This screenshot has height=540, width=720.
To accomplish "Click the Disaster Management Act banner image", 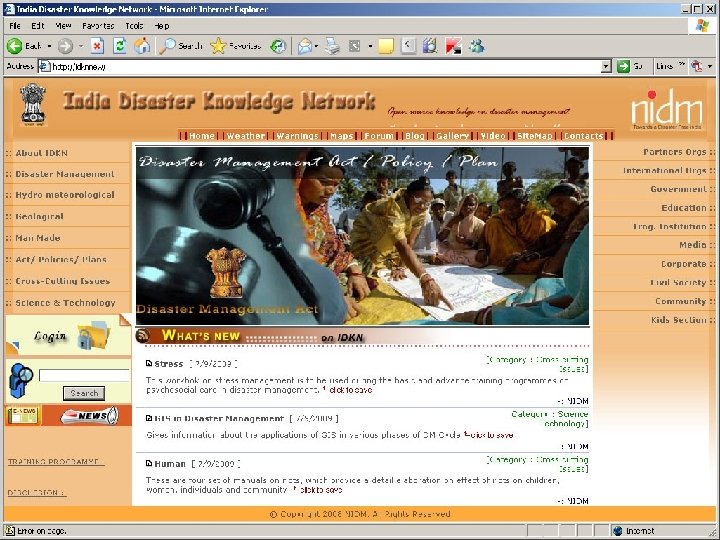I will coord(362,236).
